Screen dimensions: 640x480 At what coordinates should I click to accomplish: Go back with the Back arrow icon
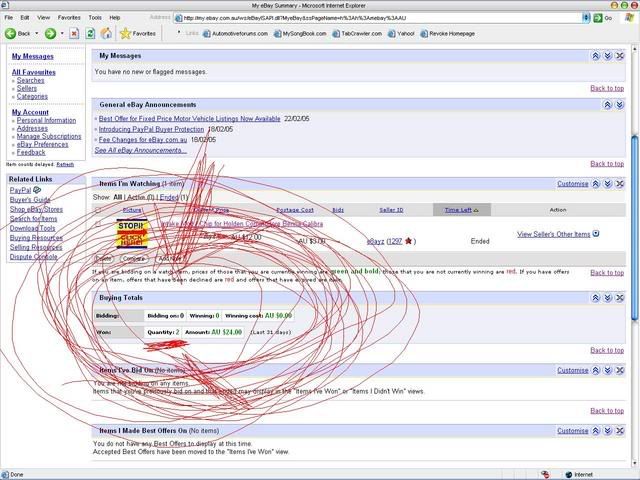[x=11, y=33]
